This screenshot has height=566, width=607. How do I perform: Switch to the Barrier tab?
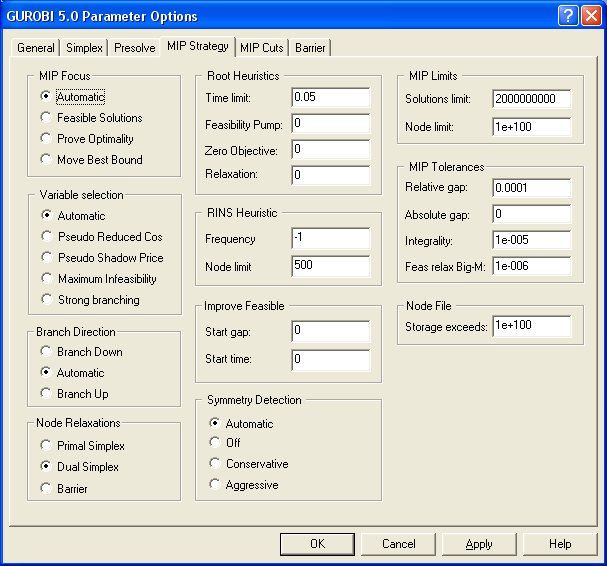310,48
